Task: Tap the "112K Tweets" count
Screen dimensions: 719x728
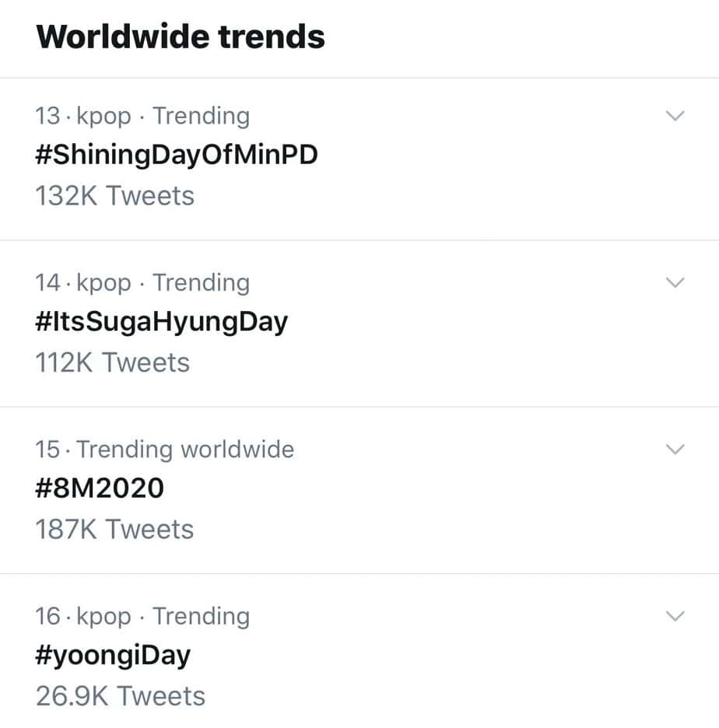Action: point(113,362)
